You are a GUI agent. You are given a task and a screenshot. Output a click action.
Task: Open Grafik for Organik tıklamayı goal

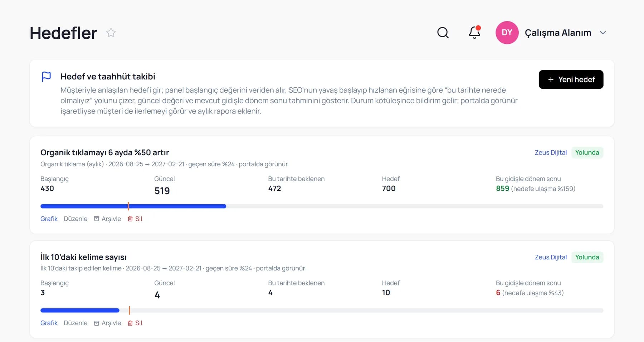pos(49,219)
